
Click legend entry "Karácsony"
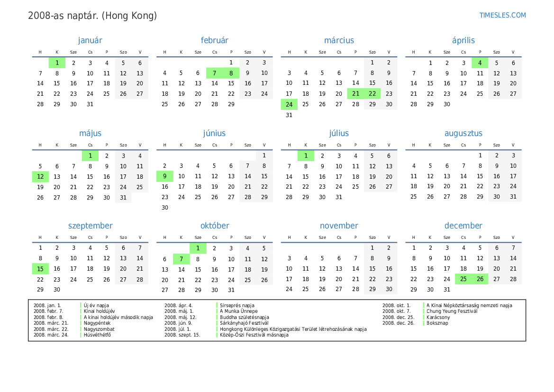click(438, 318)
